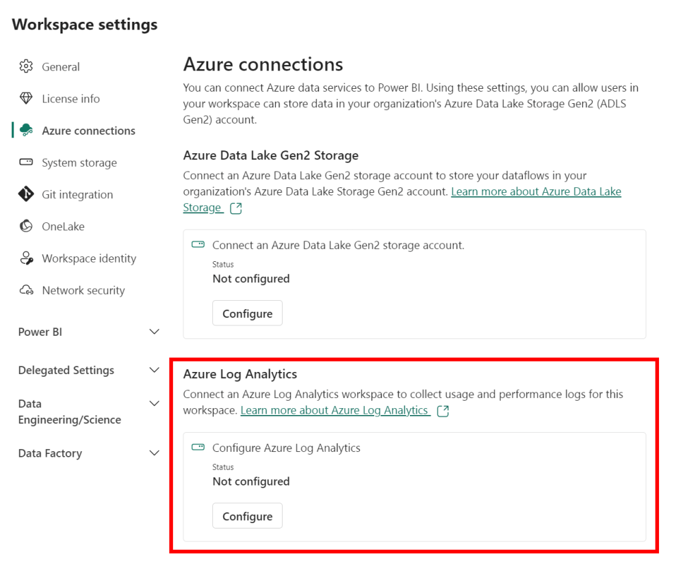Open the System storage settings page

pos(79,163)
